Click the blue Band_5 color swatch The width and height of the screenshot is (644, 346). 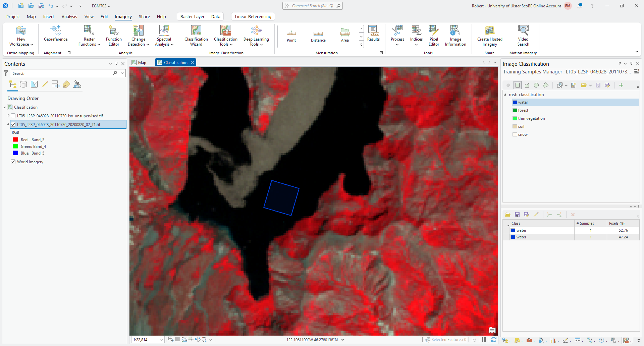(15, 153)
